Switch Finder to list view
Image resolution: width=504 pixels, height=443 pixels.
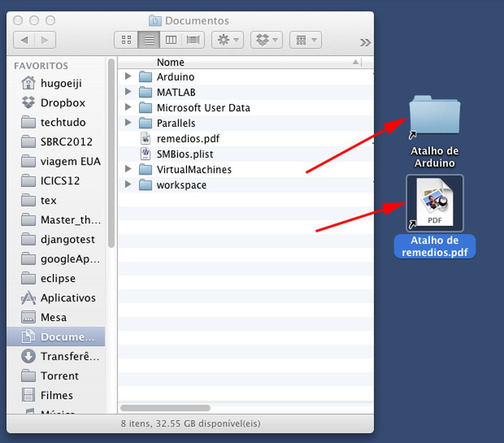click(149, 40)
